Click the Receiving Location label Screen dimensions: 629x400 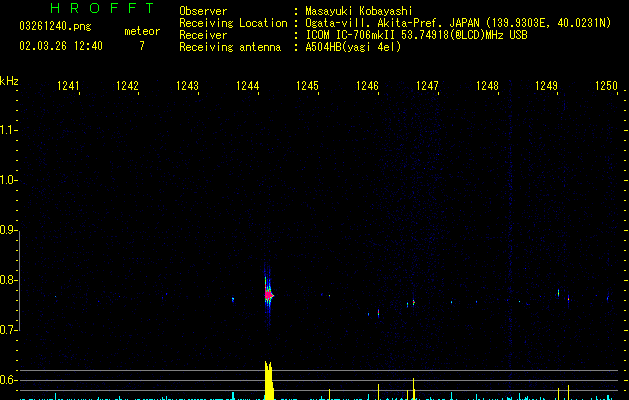(233, 23)
